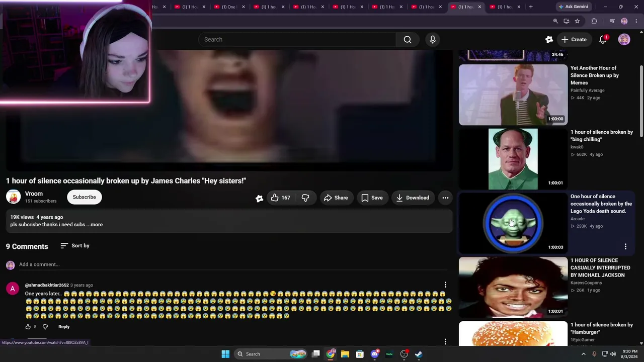Launch Steam from the taskbar
644x362 pixels.
[x=419, y=354]
